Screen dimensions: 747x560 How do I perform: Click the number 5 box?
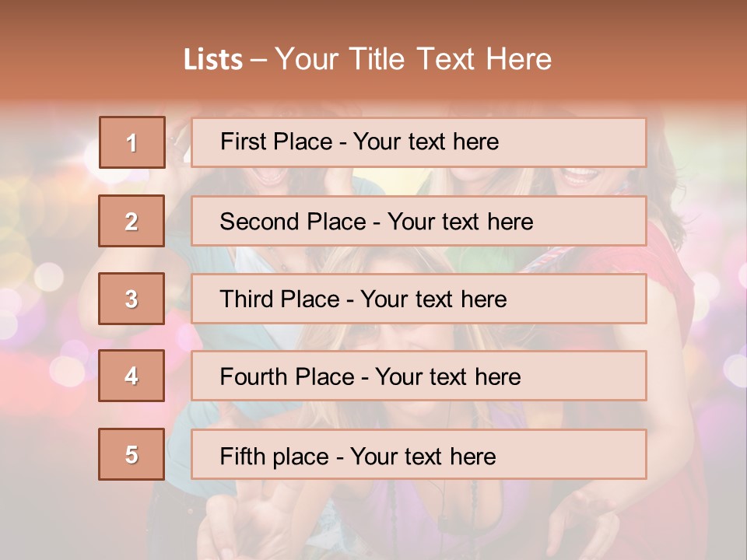[x=132, y=454]
